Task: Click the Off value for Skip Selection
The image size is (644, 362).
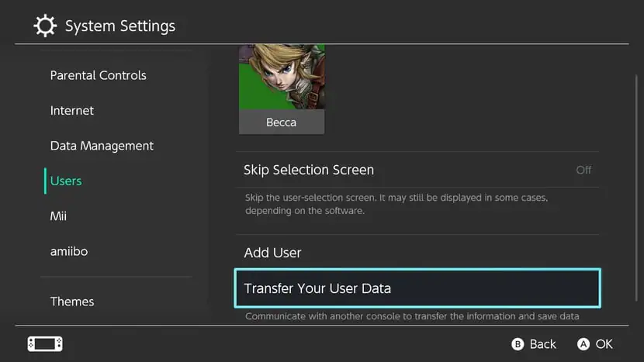Action: [583, 170]
